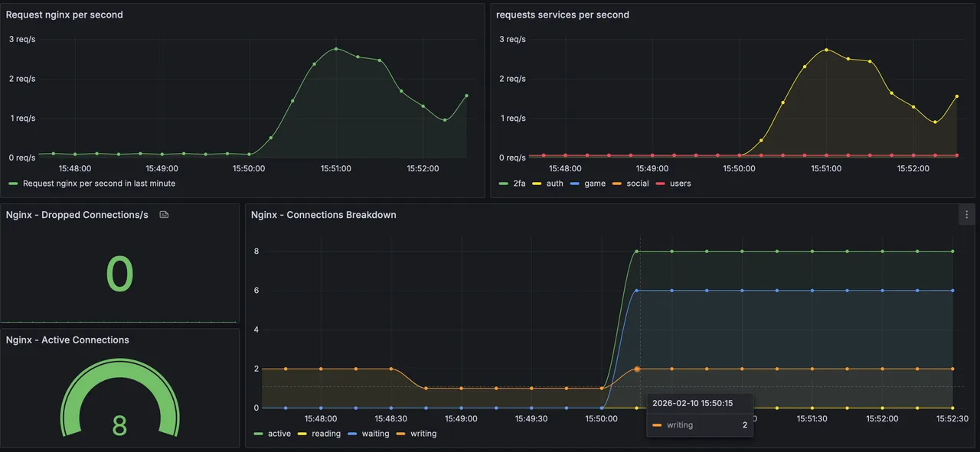This screenshot has height=452, width=980.
Task: Click the tooltip timestamp '2026-02-10 15:50:15'
Action: point(693,403)
